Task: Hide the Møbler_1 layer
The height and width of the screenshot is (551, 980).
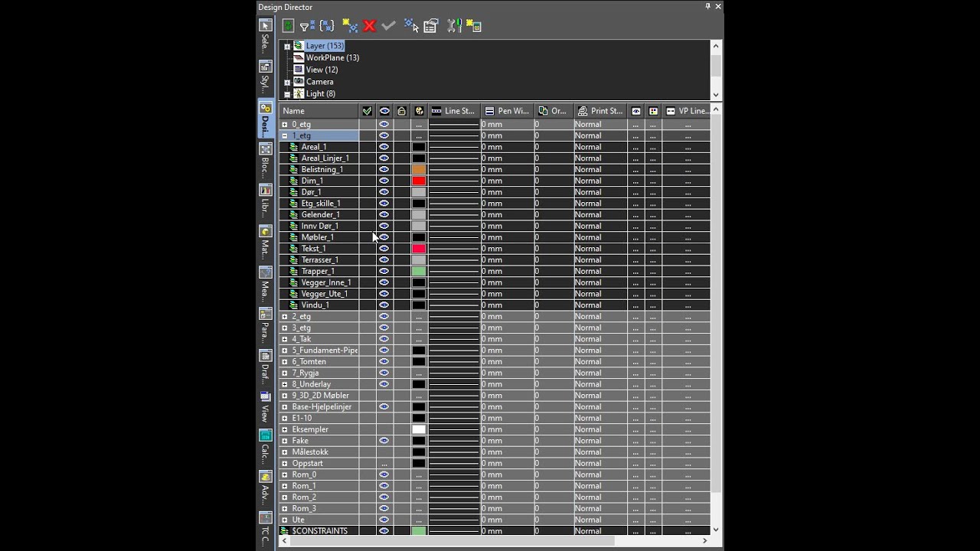Action: coord(384,237)
